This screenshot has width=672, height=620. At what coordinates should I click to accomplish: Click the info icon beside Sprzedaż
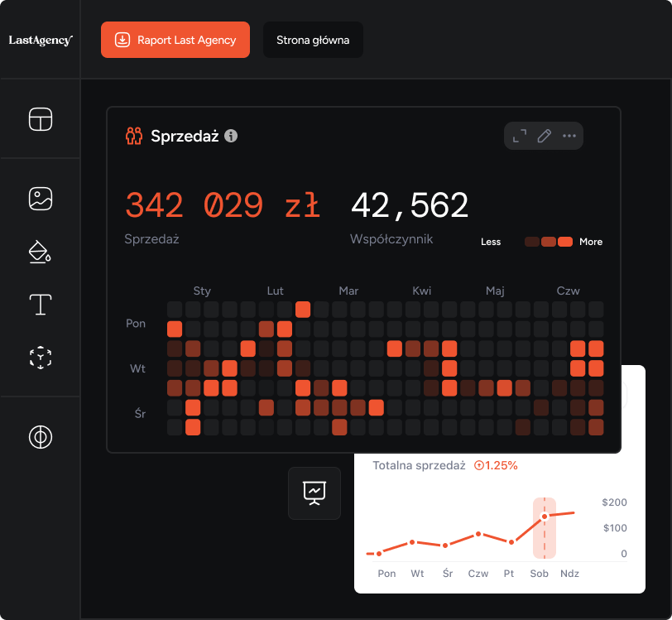click(231, 136)
